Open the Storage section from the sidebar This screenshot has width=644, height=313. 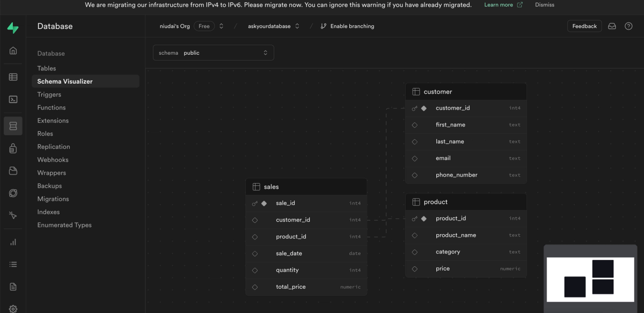click(x=13, y=170)
